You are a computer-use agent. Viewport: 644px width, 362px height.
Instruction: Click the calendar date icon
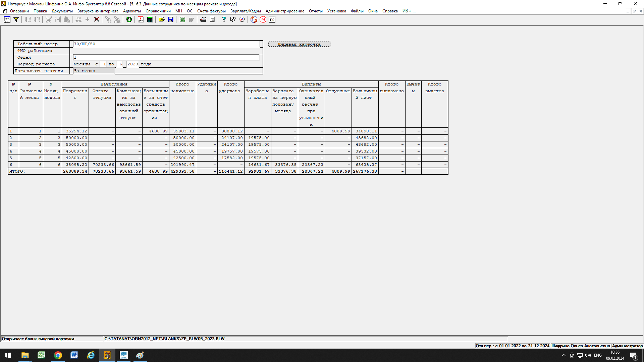(141, 20)
